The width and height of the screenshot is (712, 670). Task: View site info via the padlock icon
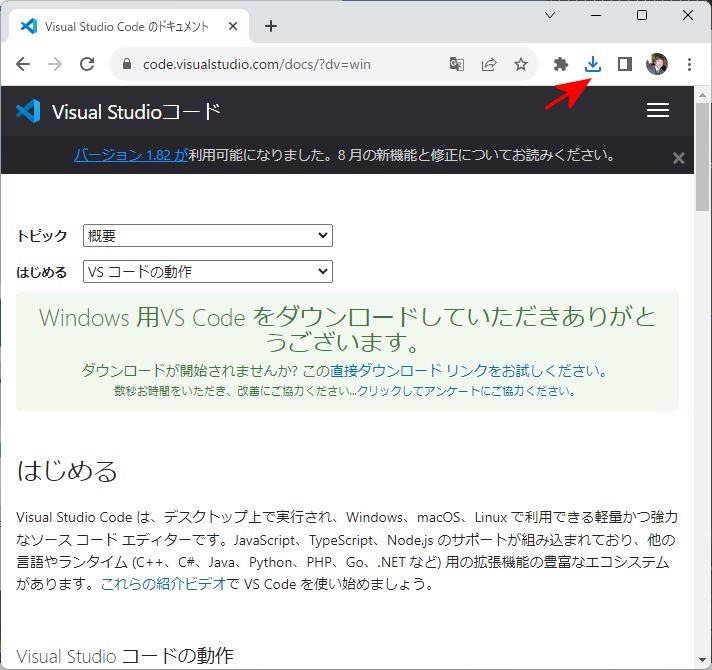[127, 64]
